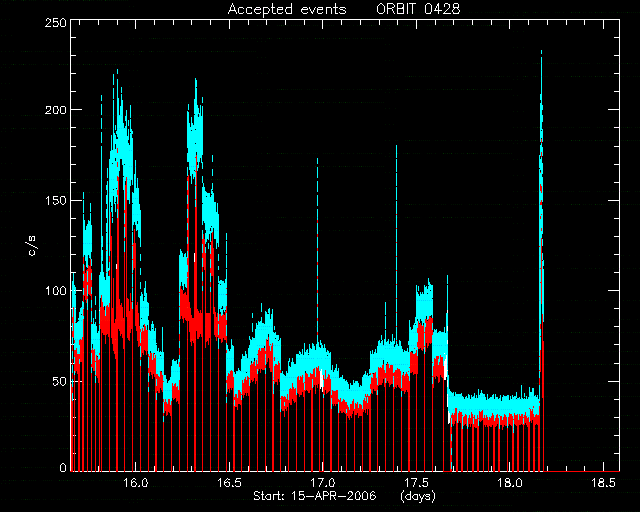
Task: Select the 17.0 x-axis tick label
Action: [x=322, y=483]
